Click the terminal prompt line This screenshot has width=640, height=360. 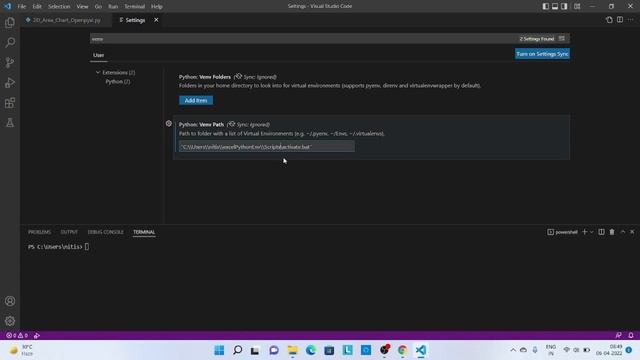point(58,247)
